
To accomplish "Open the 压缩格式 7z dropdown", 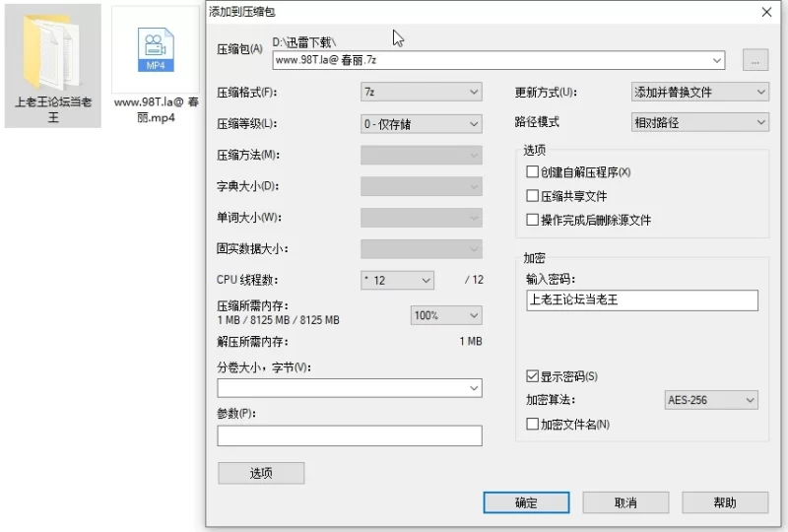I will (x=422, y=92).
